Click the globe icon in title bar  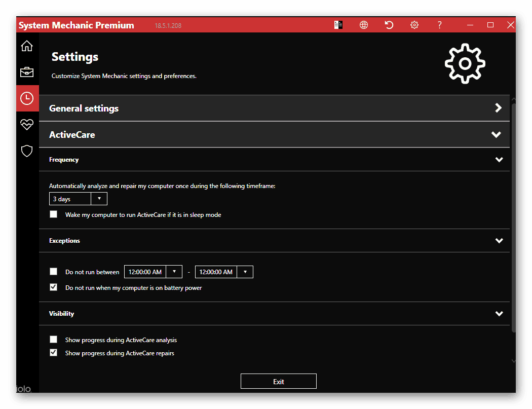[364, 25]
